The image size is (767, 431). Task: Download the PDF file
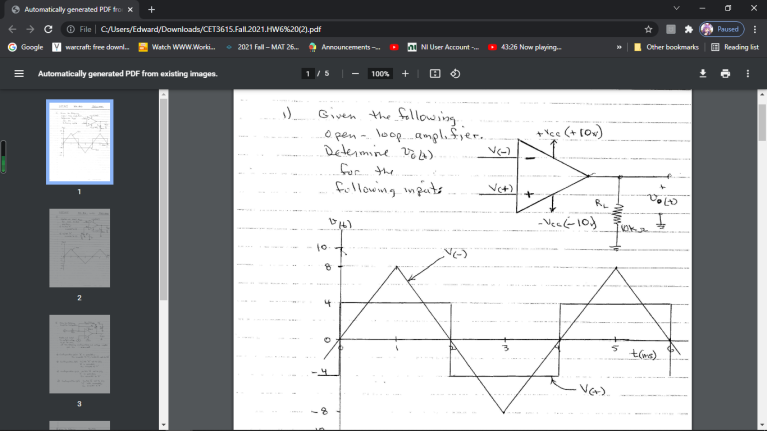tap(702, 74)
